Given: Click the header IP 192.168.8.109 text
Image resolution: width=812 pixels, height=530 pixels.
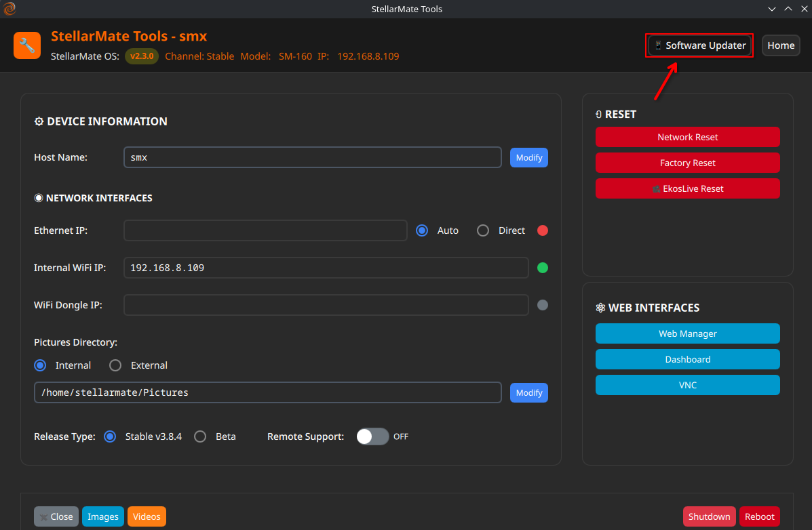Looking at the screenshot, I should [x=368, y=56].
